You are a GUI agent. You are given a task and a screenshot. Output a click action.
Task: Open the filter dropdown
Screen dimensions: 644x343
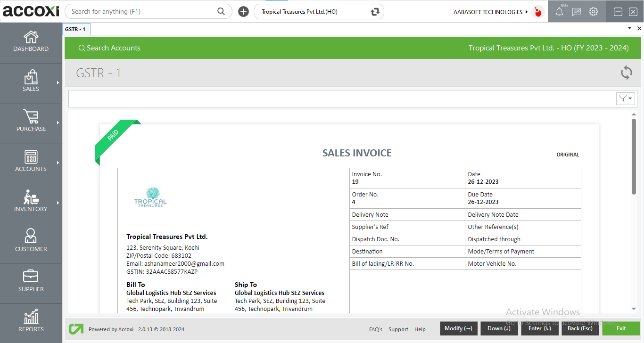(x=625, y=98)
